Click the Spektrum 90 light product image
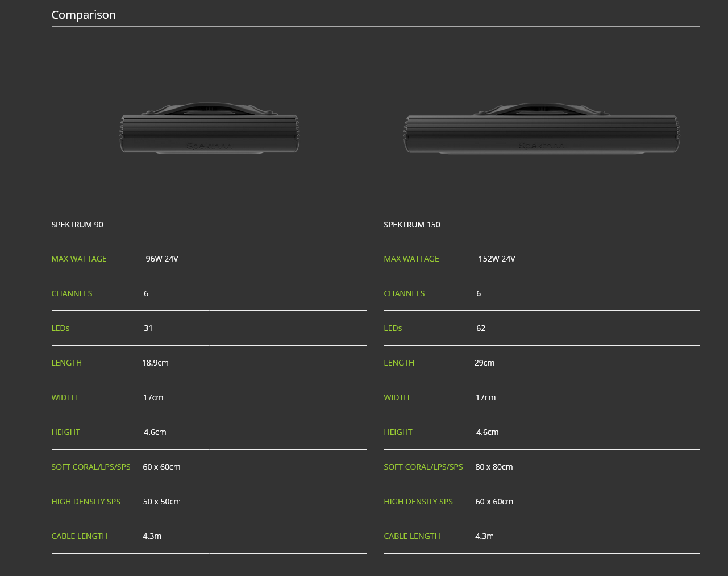The height and width of the screenshot is (576, 728). (x=209, y=129)
